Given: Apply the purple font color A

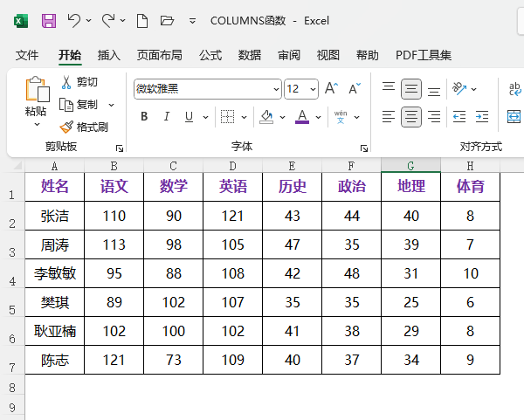Looking at the screenshot, I should pyautogui.click(x=302, y=117).
